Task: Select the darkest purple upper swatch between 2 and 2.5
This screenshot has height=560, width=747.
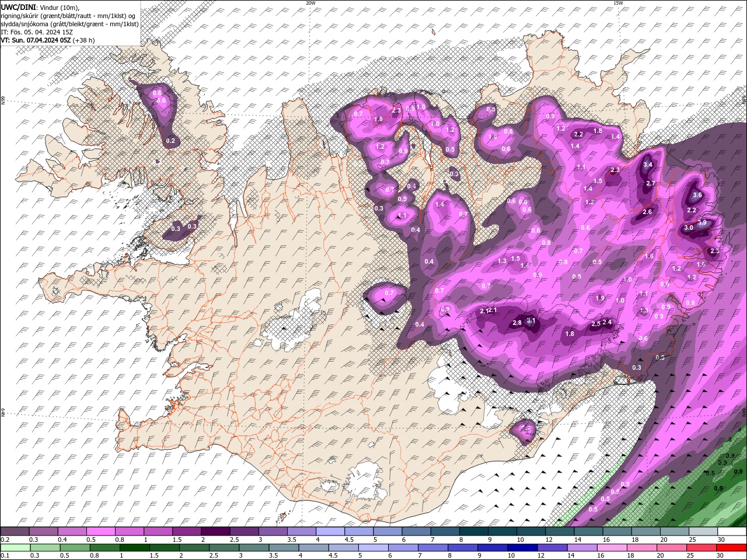Action: pos(215,531)
